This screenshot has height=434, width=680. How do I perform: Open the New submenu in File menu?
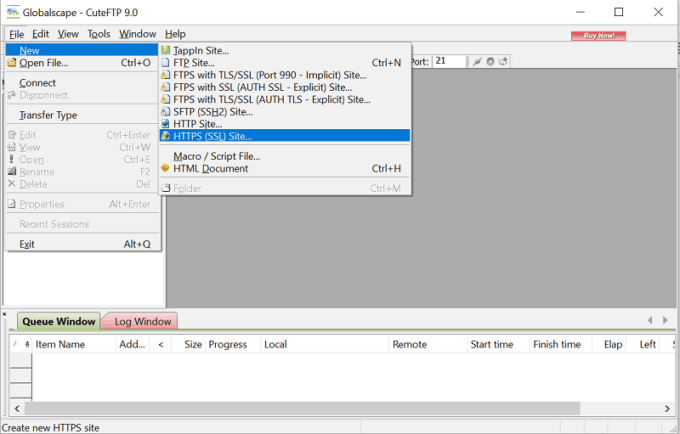(82, 50)
